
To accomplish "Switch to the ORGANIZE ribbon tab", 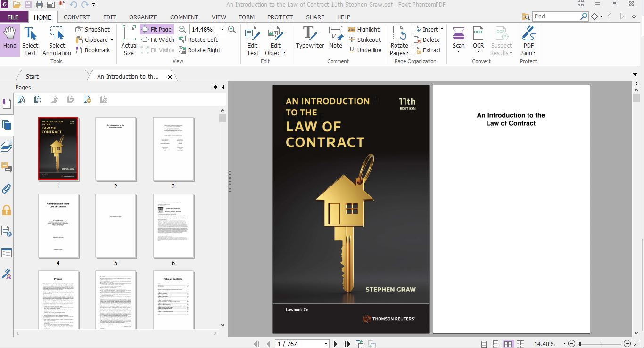I will (x=143, y=17).
